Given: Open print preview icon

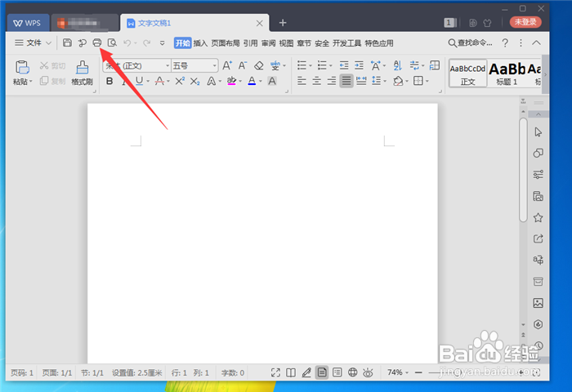Looking at the screenshot, I should 112,42.
